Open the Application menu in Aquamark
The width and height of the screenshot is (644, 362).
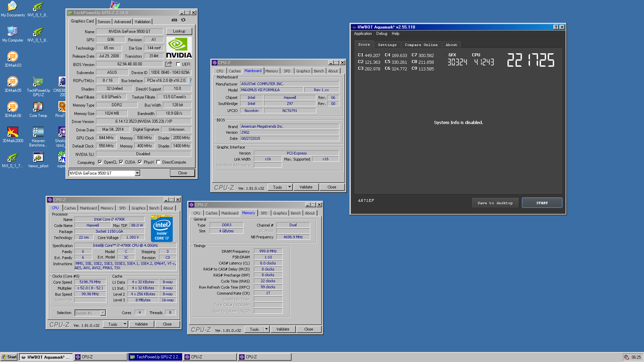[x=363, y=34]
